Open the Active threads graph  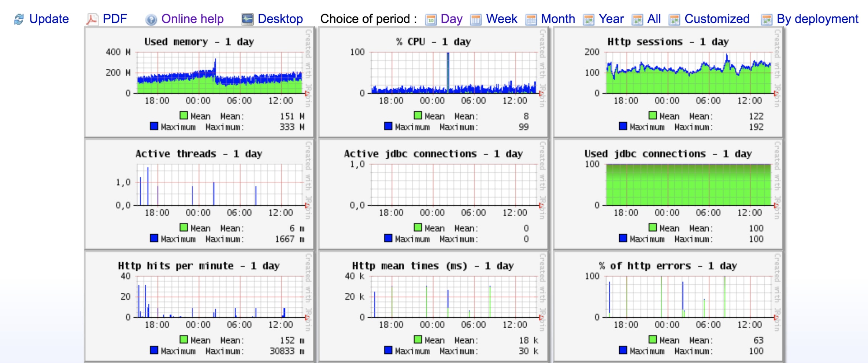tap(199, 194)
